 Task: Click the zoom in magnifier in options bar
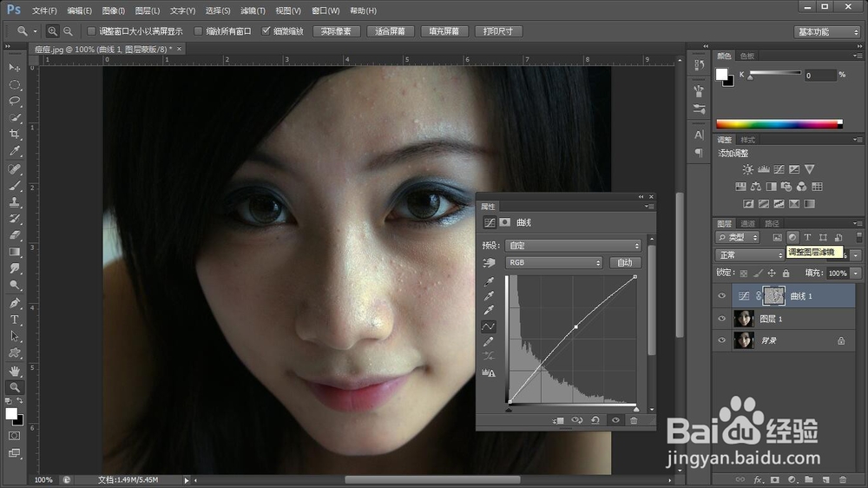pyautogui.click(x=52, y=31)
